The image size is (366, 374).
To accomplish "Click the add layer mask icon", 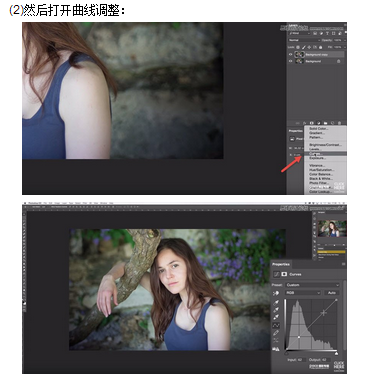I will pyautogui.click(x=312, y=123).
